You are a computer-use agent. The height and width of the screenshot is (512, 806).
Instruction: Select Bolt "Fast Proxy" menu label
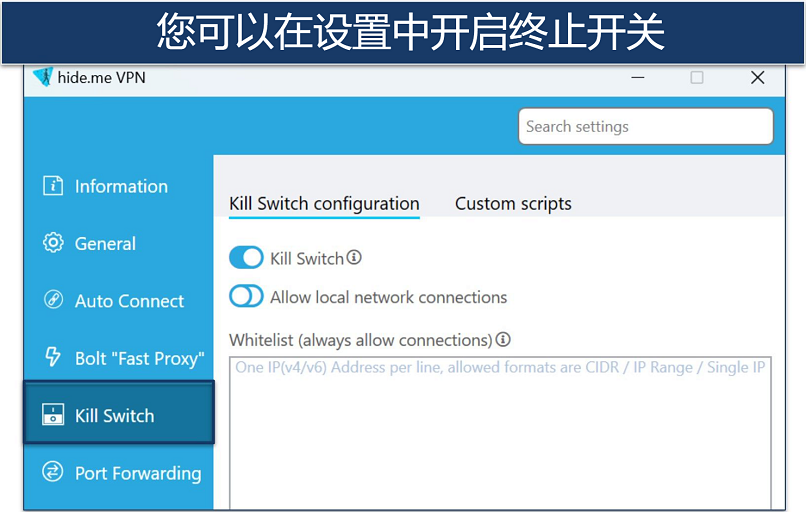(x=139, y=358)
